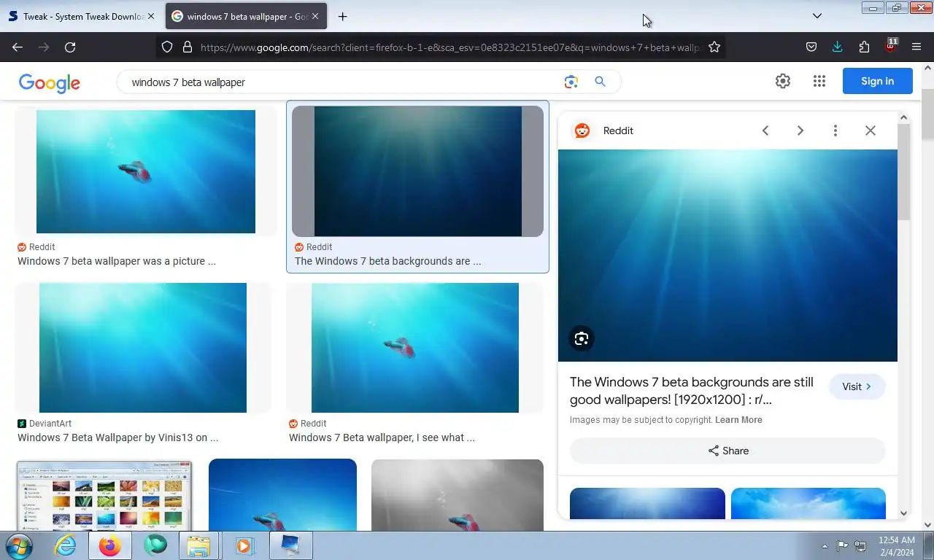
Task: Save the page to Pocket
Action: click(811, 47)
